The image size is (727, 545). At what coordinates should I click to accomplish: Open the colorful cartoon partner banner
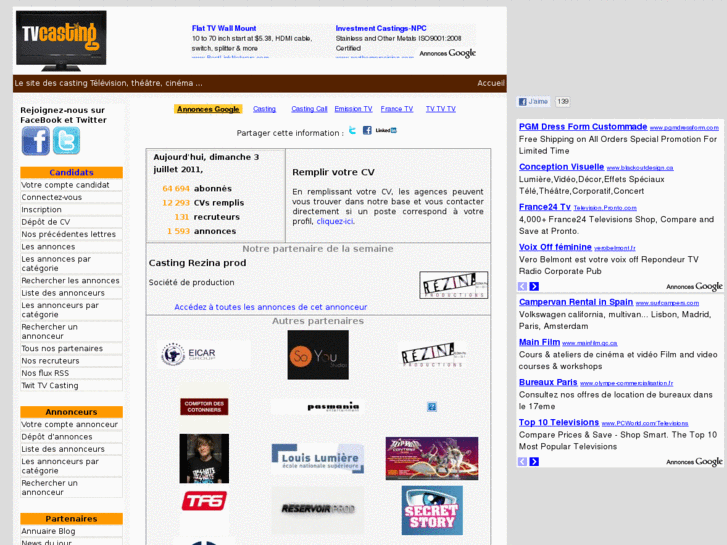(432, 458)
